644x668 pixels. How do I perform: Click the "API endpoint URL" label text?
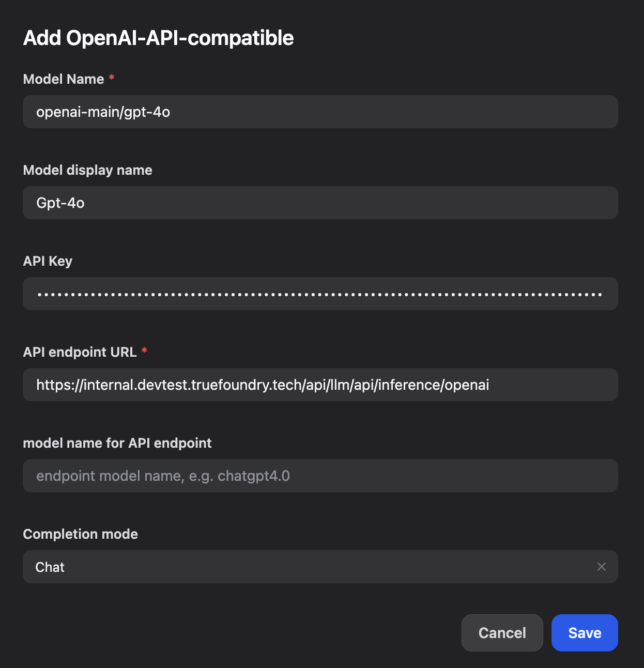click(x=80, y=352)
